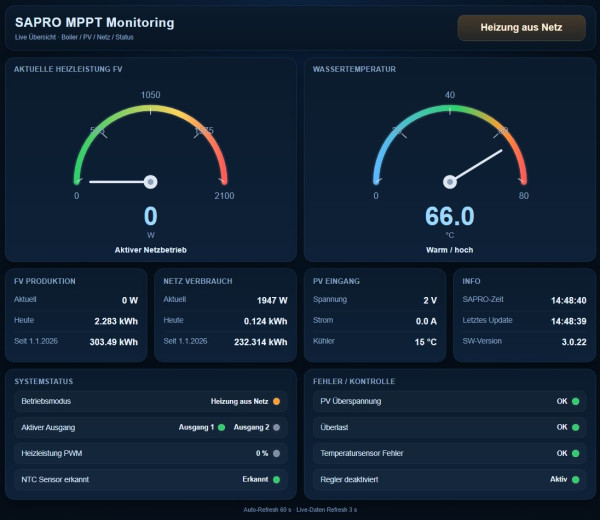Click the Aktiver Netzbetrieb label
Viewport: 600px width, 520px height.
pyautogui.click(x=151, y=249)
